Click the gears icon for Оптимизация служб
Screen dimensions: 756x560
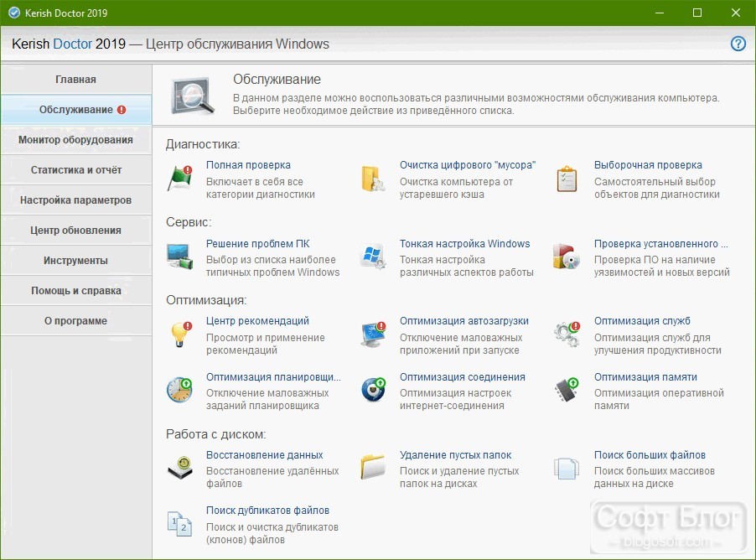pyautogui.click(x=567, y=334)
